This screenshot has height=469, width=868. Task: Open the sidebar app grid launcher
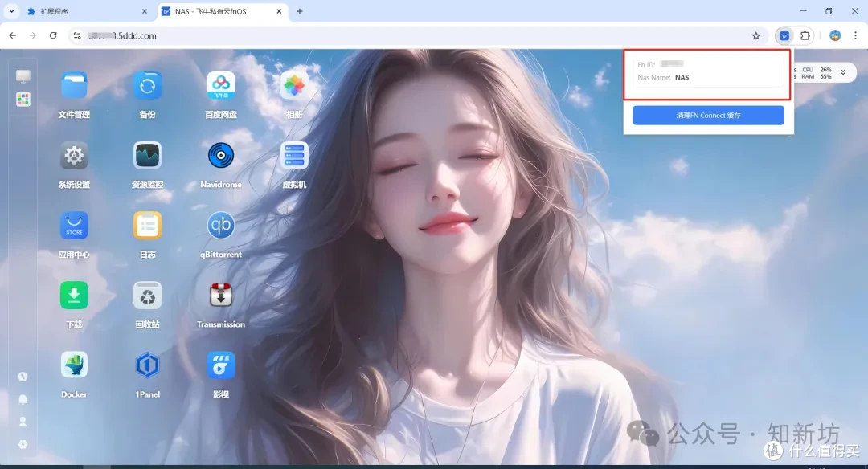[x=23, y=100]
